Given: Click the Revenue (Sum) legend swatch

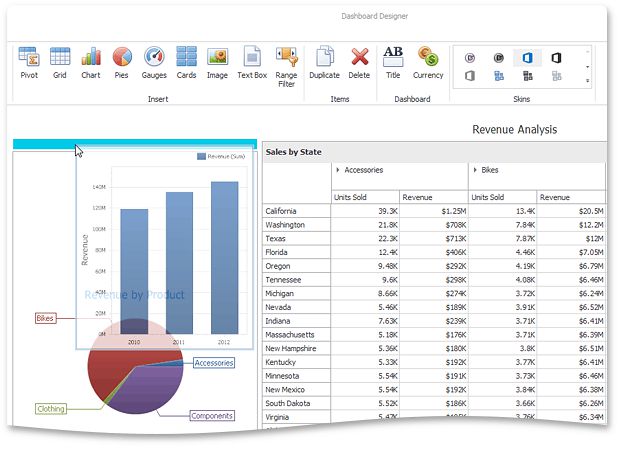Looking at the screenshot, I should pos(201,156).
